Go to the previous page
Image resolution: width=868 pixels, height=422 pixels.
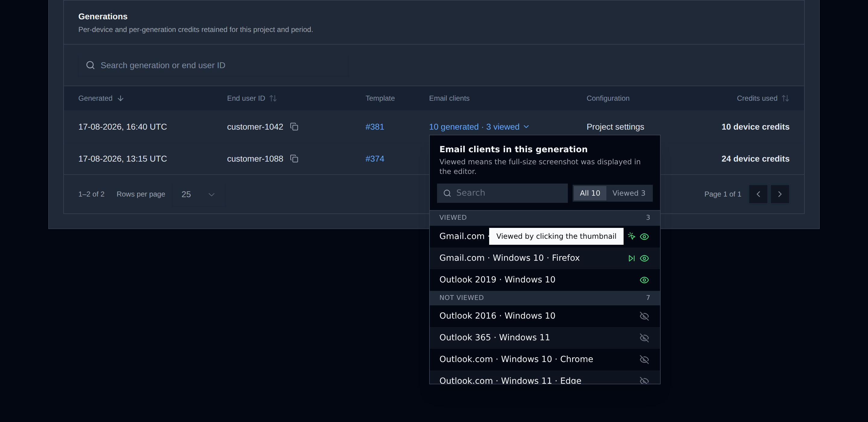[x=758, y=194]
